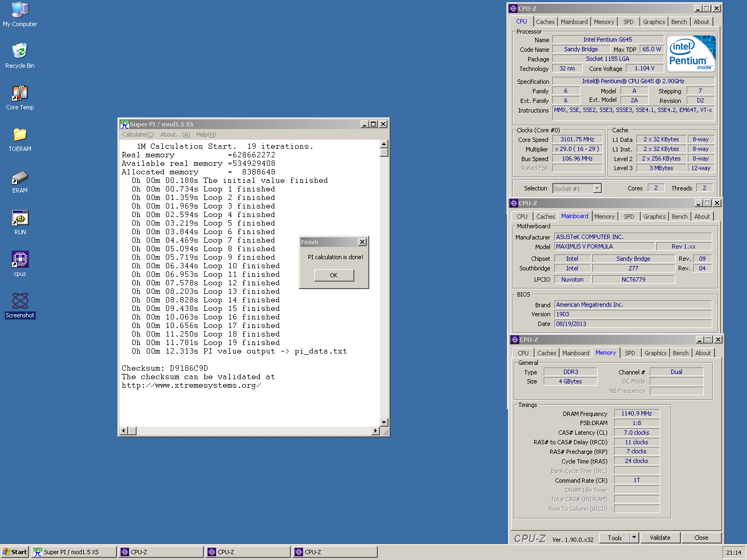The width and height of the screenshot is (747, 560).
Task: Select Memory tab in top CPU-Z window
Action: click(604, 22)
